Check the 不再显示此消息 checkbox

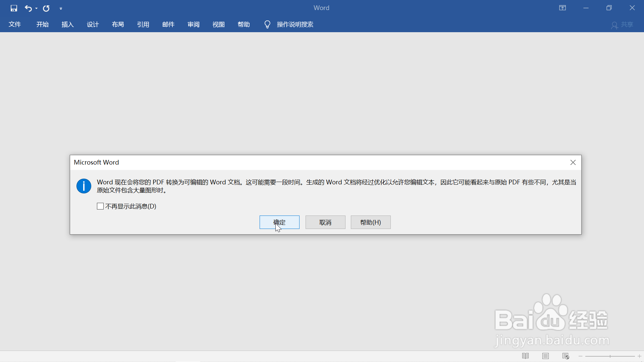pos(100,206)
